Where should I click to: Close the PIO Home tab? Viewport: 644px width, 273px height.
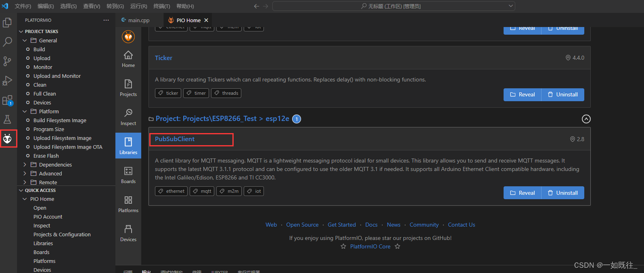click(206, 20)
